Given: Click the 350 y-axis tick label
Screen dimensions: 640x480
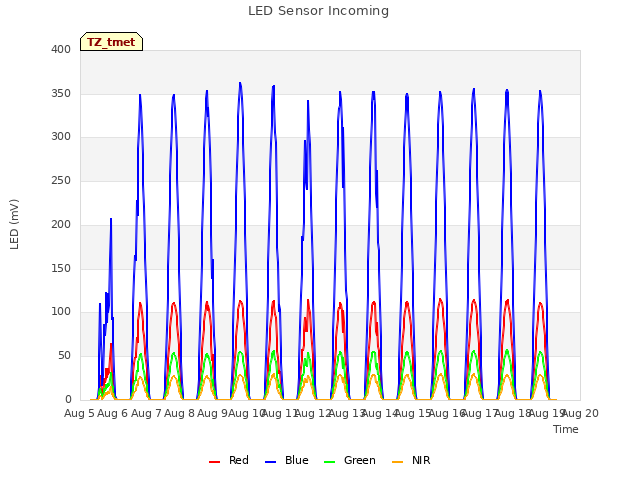Looking at the screenshot, I should point(61,93).
